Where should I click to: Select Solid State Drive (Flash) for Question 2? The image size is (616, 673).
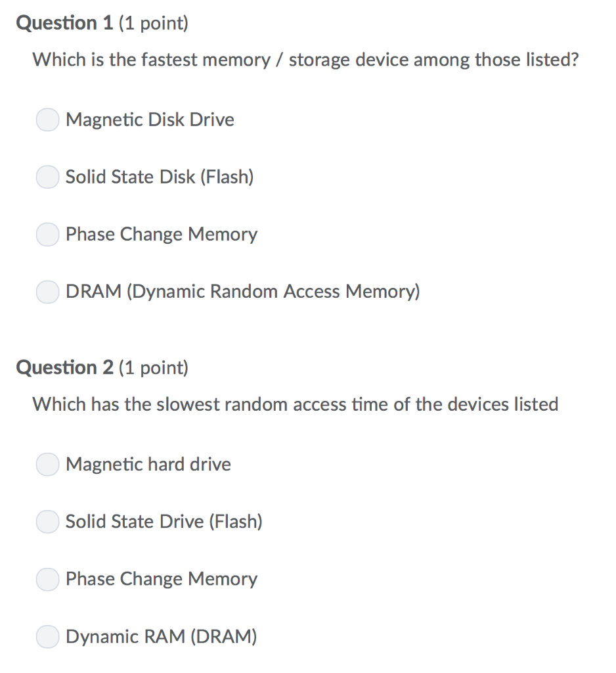(x=47, y=521)
